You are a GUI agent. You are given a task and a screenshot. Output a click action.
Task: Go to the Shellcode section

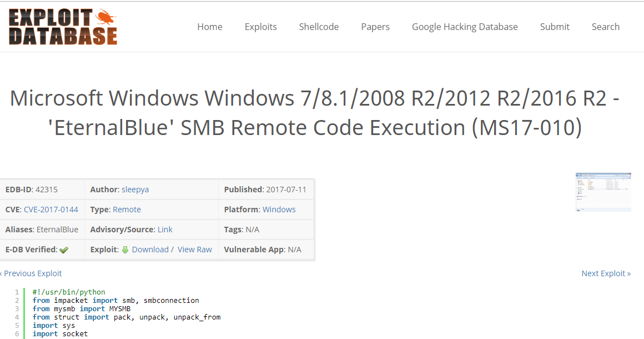tap(319, 27)
